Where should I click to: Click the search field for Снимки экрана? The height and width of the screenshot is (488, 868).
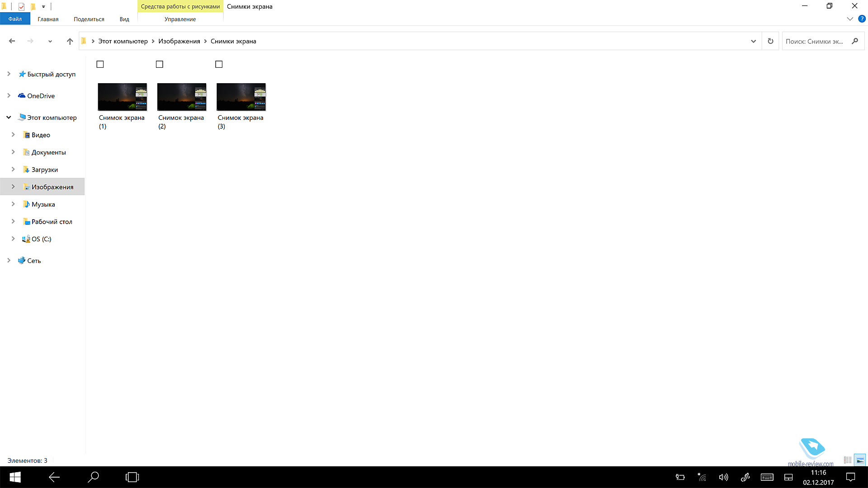[x=815, y=41]
